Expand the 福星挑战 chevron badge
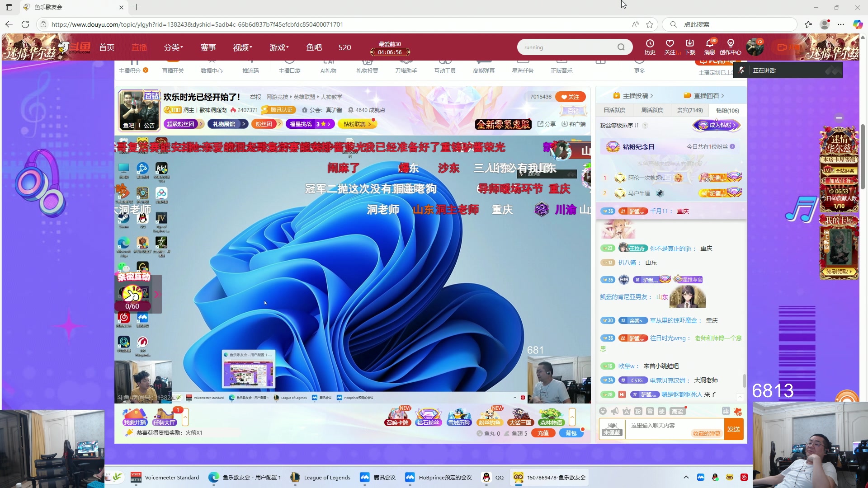The width and height of the screenshot is (868, 488). click(x=310, y=124)
